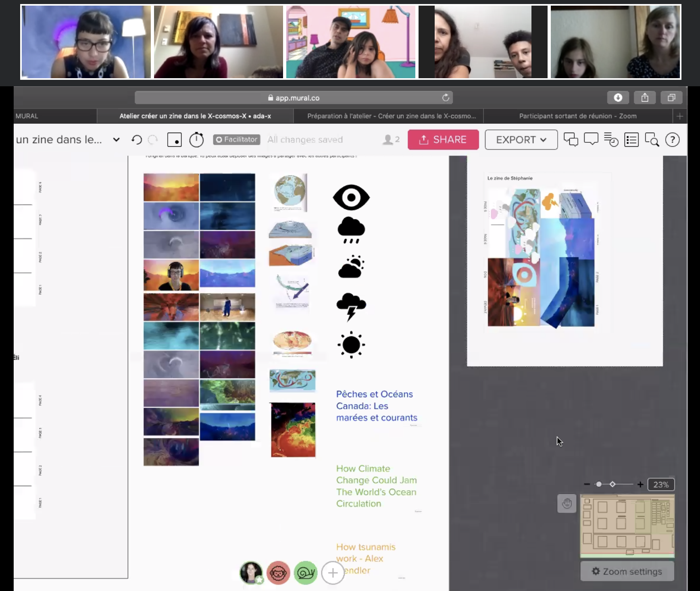Select the thunderstorm cloud icon

[351, 307]
